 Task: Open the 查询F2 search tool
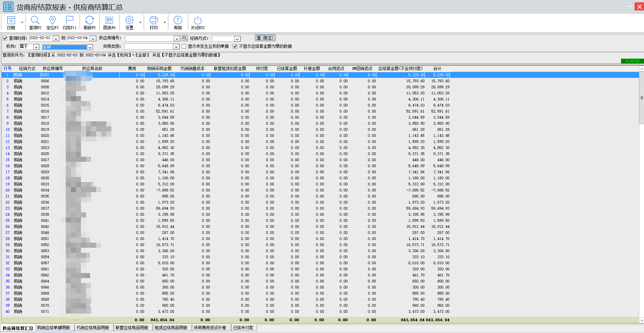35,21
